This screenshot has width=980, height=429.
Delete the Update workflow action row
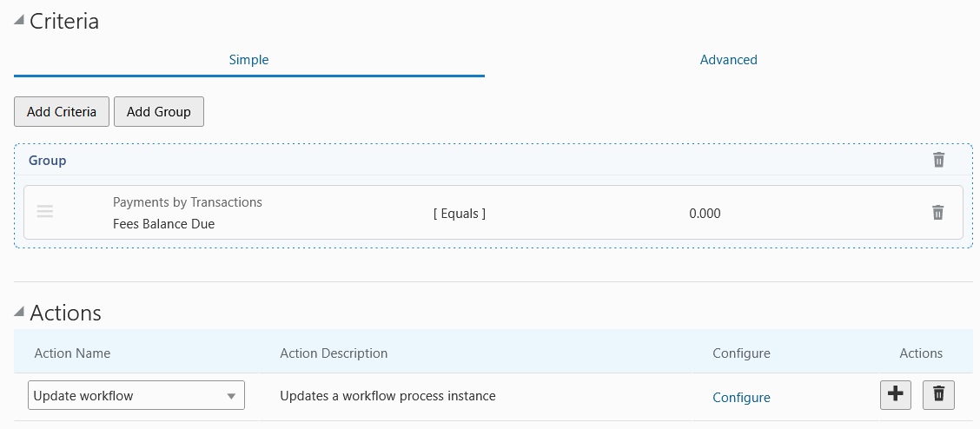click(x=939, y=395)
